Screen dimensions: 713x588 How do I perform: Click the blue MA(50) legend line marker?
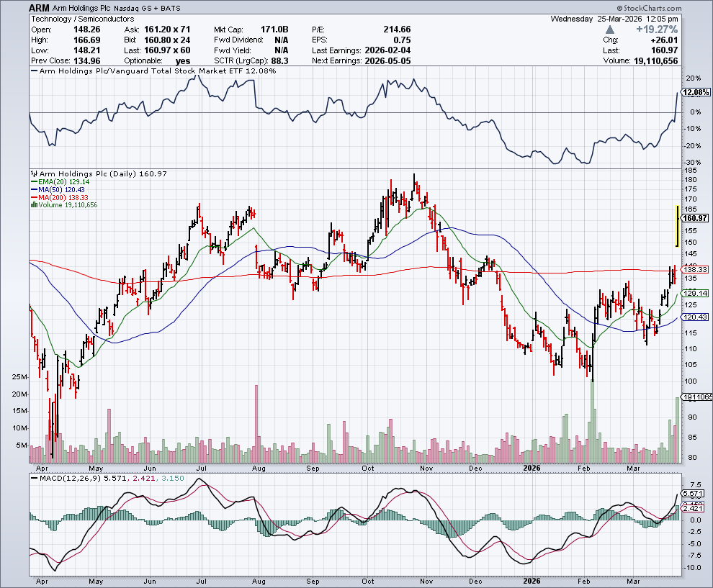[32, 190]
